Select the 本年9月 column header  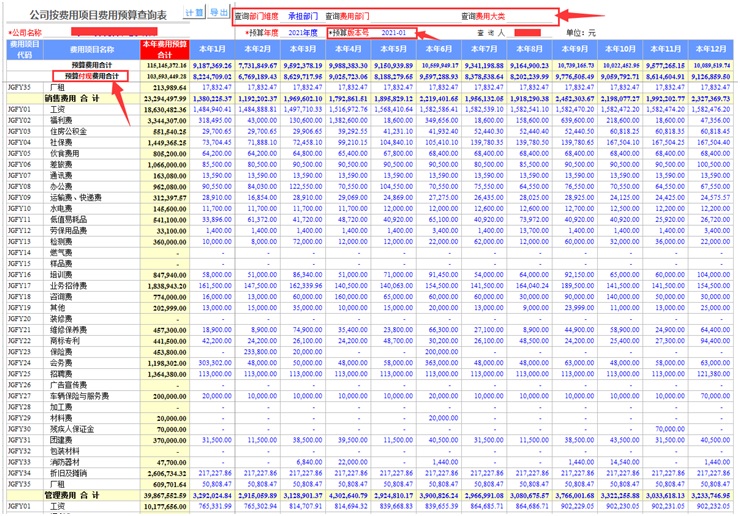pos(575,49)
